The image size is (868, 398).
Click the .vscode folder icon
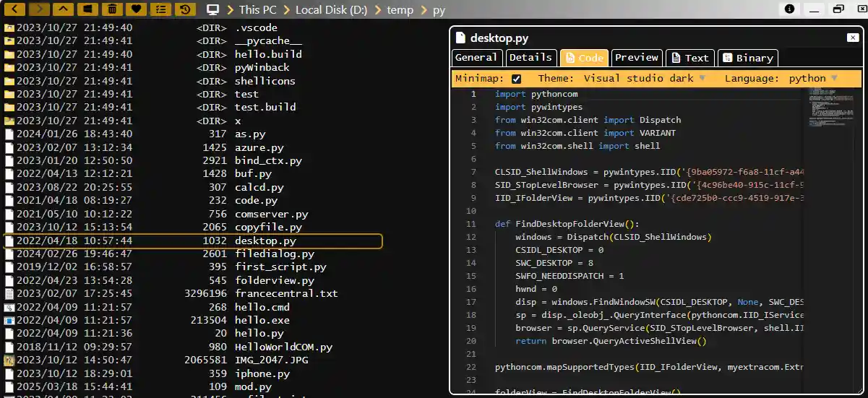coord(9,27)
